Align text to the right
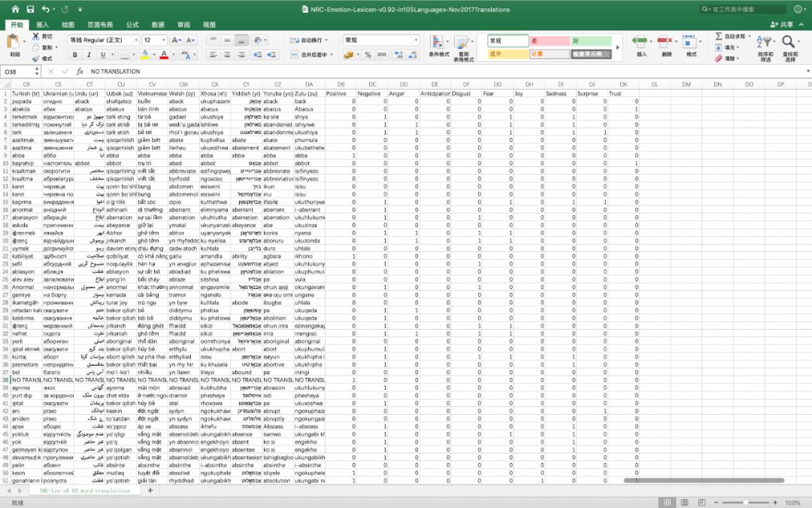 pos(241,54)
